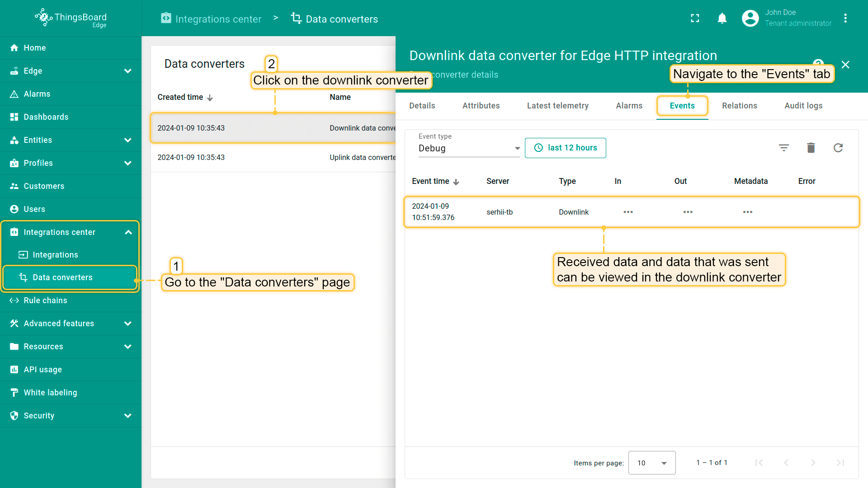This screenshot has width=868, height=488.
Task: Switch to the Audit logs tab
Action: coord(803,106)
